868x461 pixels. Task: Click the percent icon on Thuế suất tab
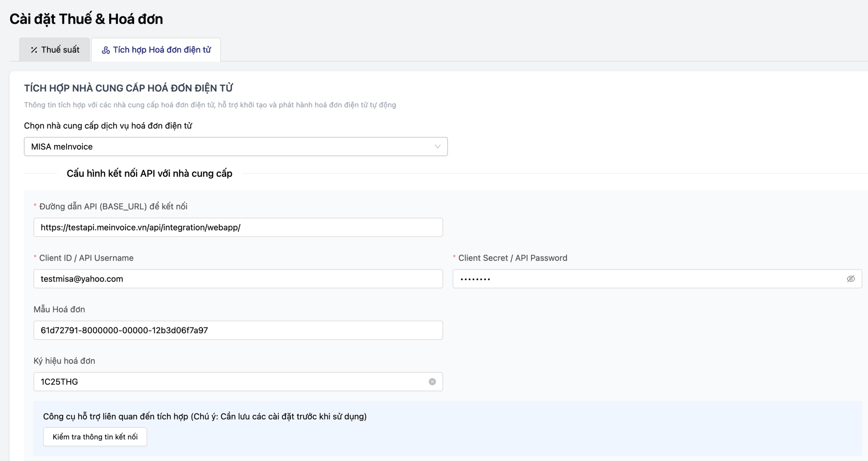tap(34, 50)
